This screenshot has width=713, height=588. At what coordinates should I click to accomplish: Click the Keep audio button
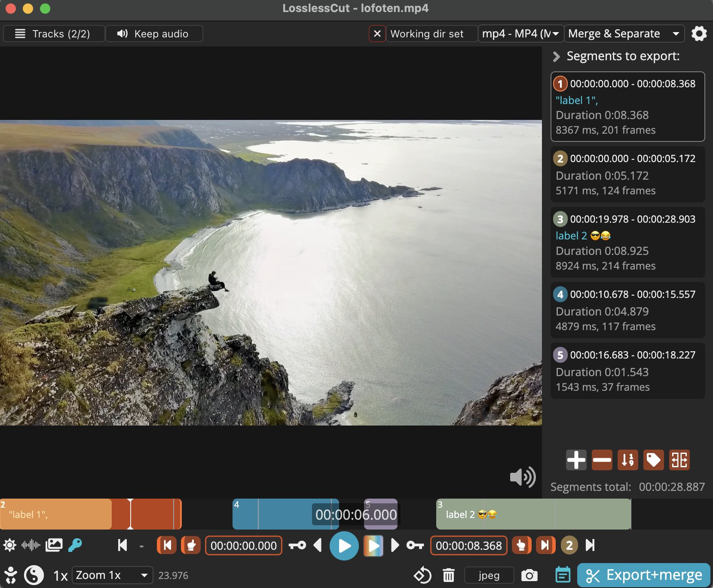(154, 34)
